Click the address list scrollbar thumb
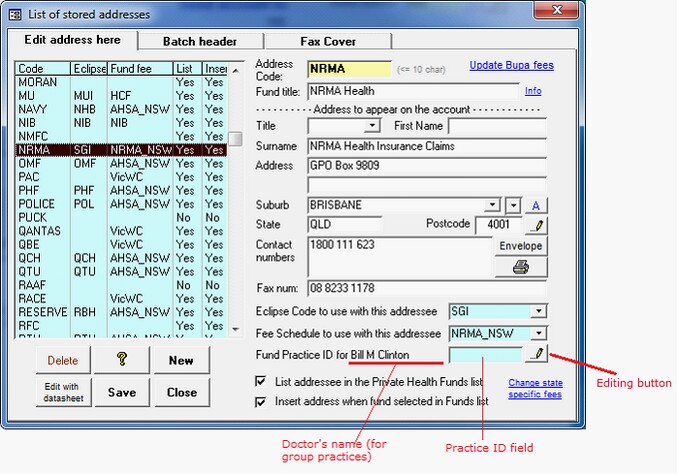 (x=235, y=139)
